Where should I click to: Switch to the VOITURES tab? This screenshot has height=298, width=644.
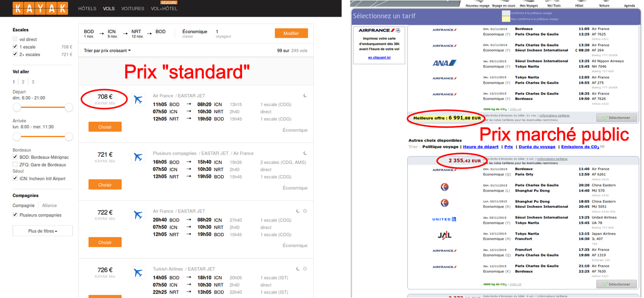pos(133,9)
